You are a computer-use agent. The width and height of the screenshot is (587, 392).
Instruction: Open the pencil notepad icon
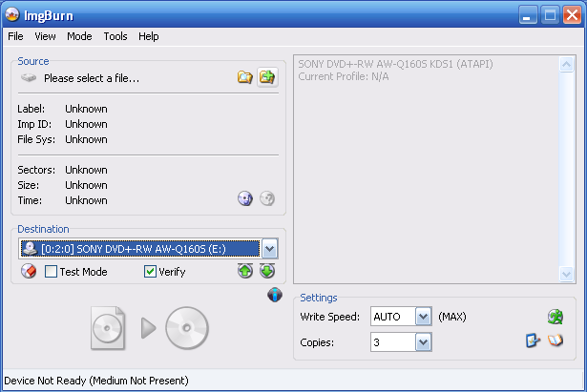coord(533,340)
